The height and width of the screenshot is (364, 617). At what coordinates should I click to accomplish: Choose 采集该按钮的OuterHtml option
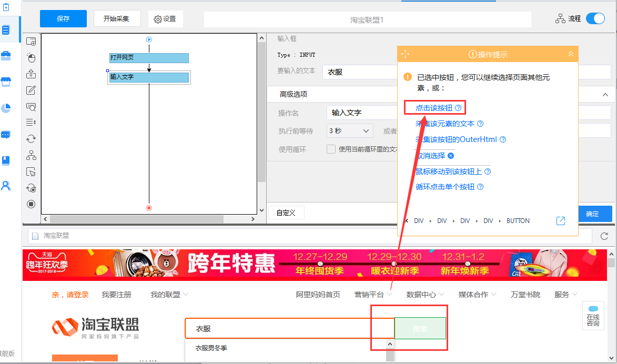click(457, 139)
